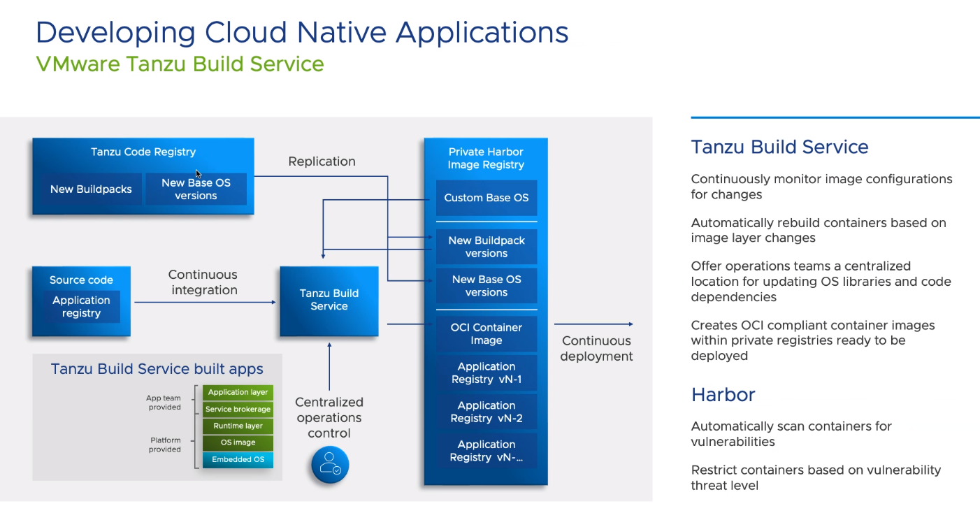Click the New Base OS versions box in Tanzu Code Registry
Viewport: 980px width, 520px height.
tap(196, 189)
